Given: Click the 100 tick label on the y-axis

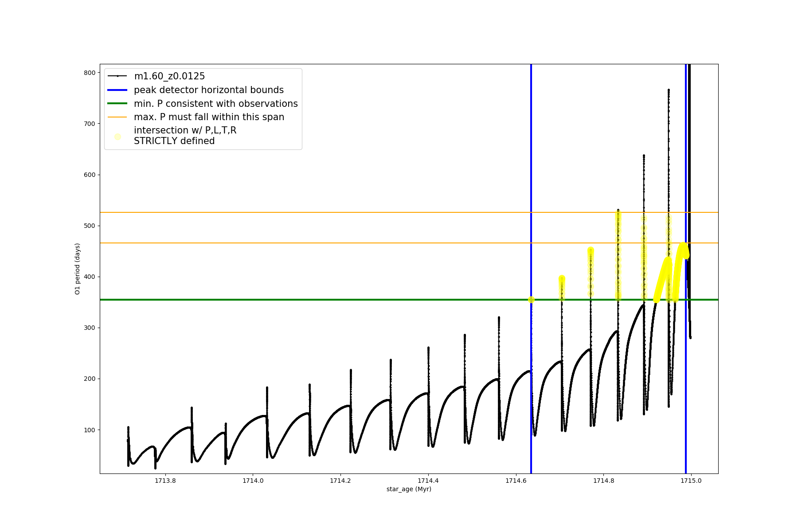Looking at the screenshot, I should point(90,430).
